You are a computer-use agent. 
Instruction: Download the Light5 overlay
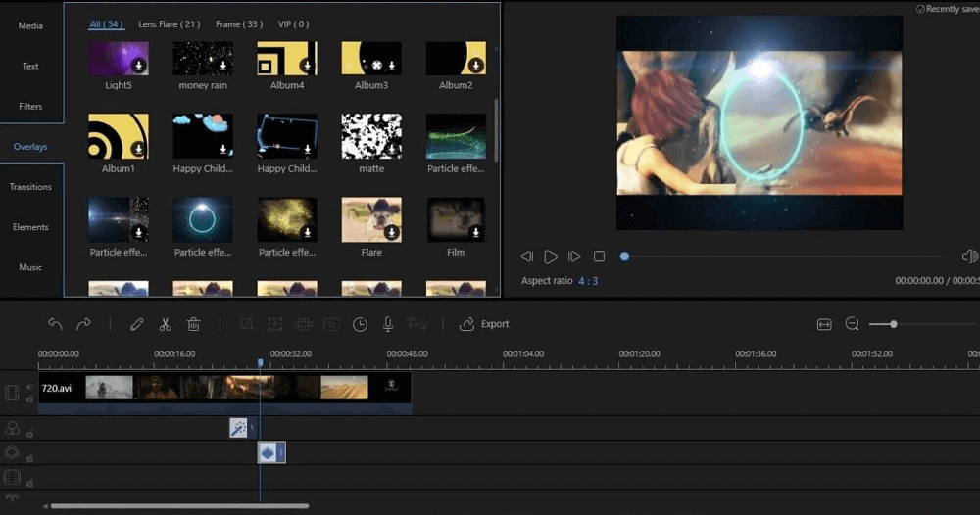[x=139, y=66]
